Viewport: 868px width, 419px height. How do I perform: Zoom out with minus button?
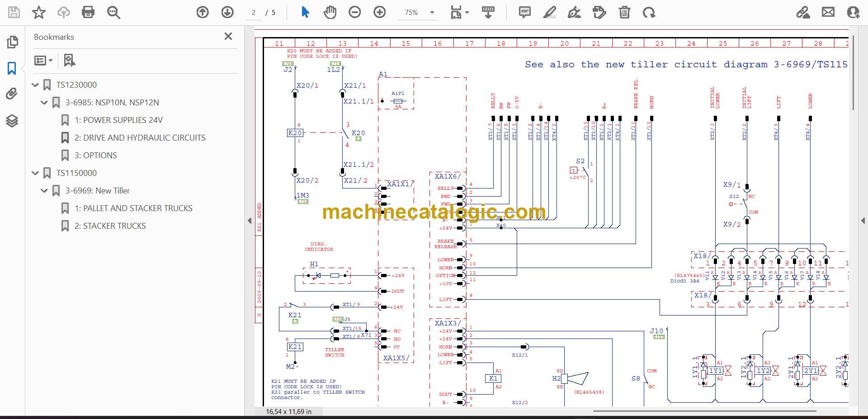[355, 12]
